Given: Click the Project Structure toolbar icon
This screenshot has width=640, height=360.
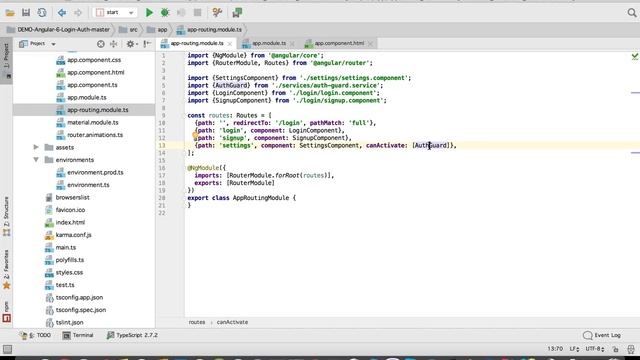Looking at the screenshot, I should coord(237,13).
